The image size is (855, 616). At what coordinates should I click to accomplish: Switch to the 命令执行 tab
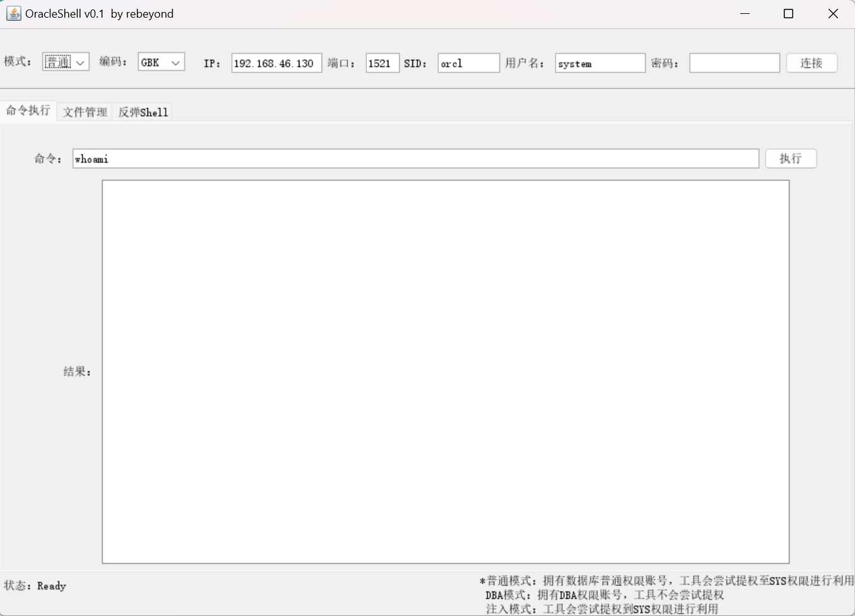pos(28,111)
